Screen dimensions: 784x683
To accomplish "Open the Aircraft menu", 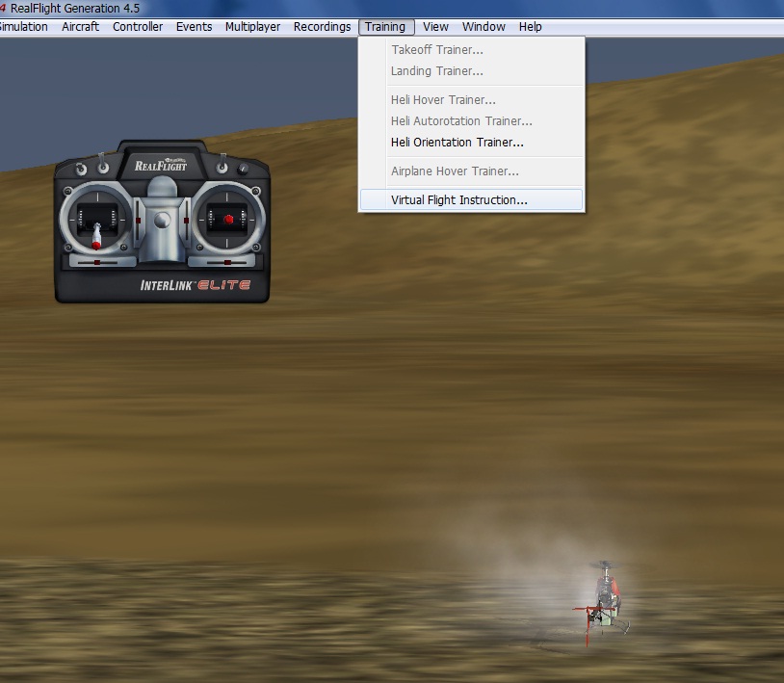I will click(80, 27).
